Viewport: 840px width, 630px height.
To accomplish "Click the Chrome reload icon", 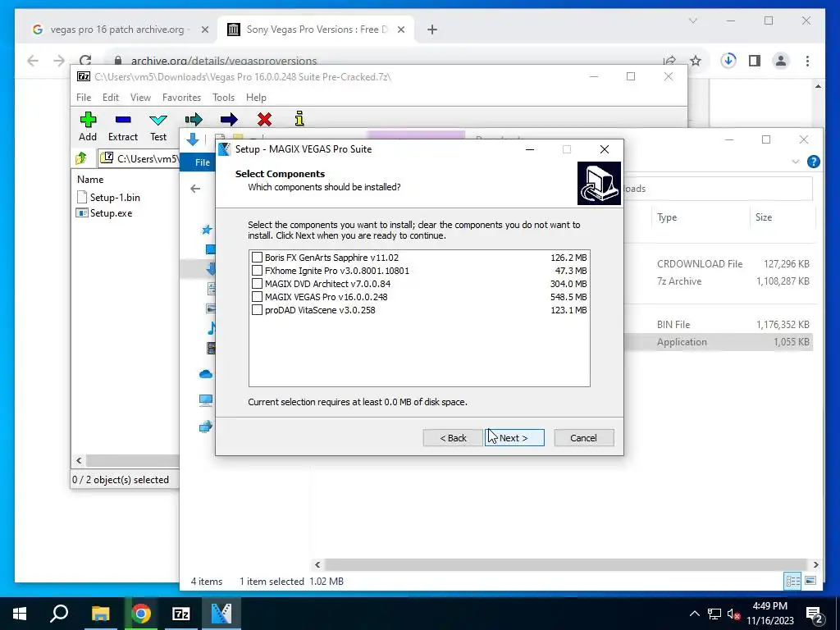I will tap(85, 61).
